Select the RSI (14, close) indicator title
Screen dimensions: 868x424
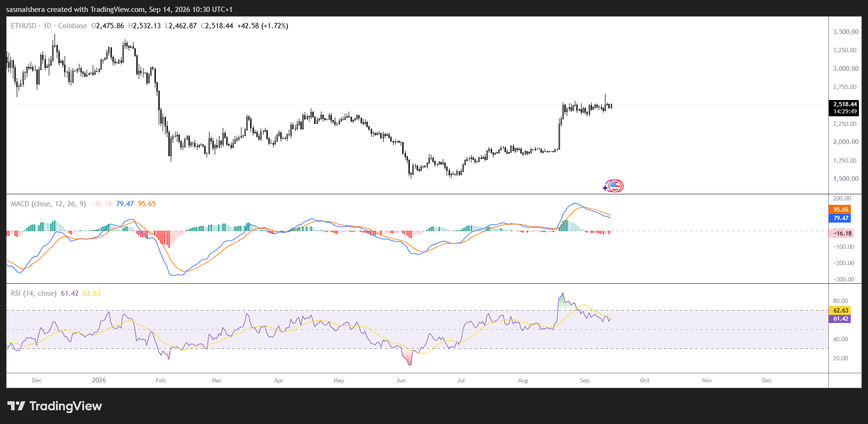click(33, 293)
